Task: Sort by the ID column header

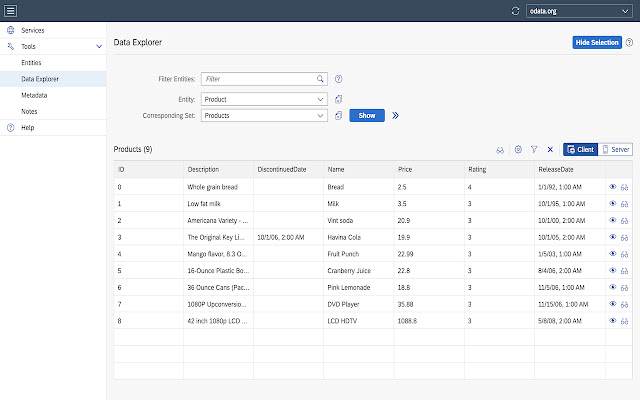Action: [149, 169]
